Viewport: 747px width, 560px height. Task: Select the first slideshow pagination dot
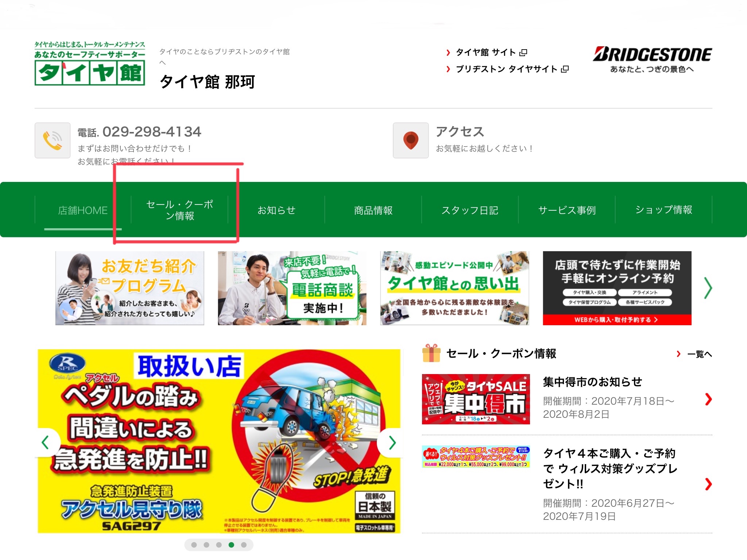point(194,545)
